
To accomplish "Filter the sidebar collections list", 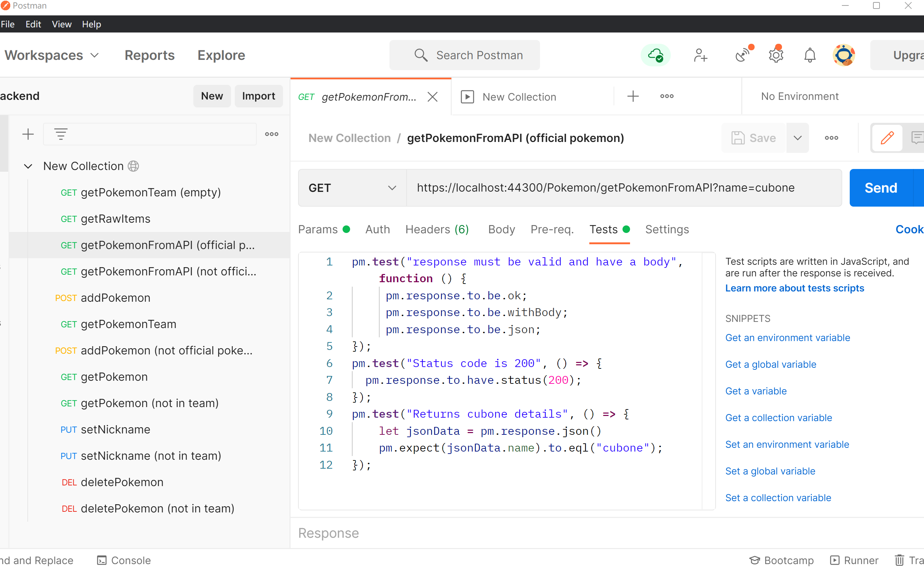I will pos(61,134).
